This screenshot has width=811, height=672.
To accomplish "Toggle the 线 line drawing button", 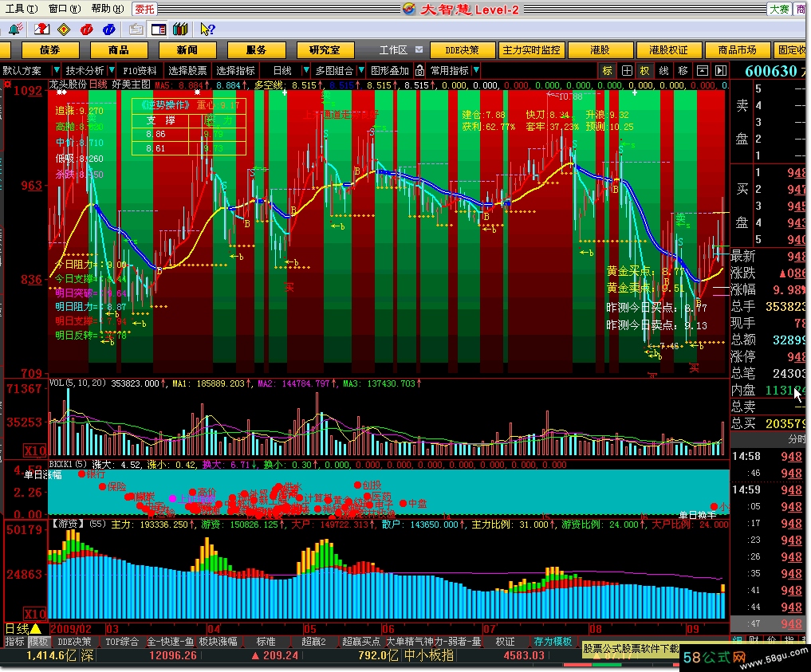I will 664,70.
